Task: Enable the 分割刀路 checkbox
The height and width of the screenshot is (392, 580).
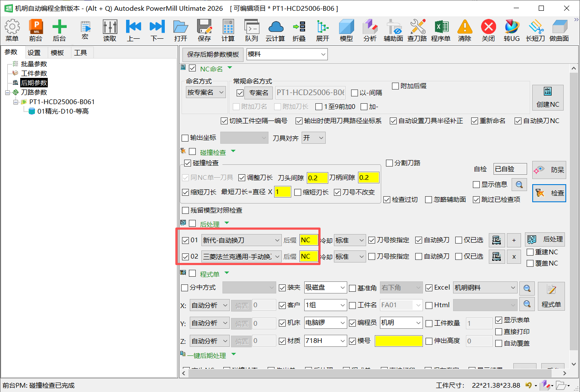Action: pos(389,163)
